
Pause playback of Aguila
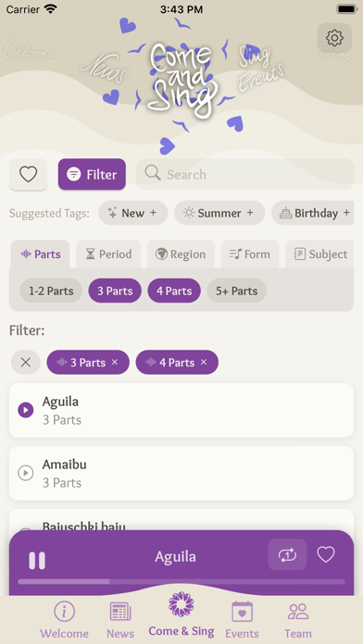(x=37, y=560)
